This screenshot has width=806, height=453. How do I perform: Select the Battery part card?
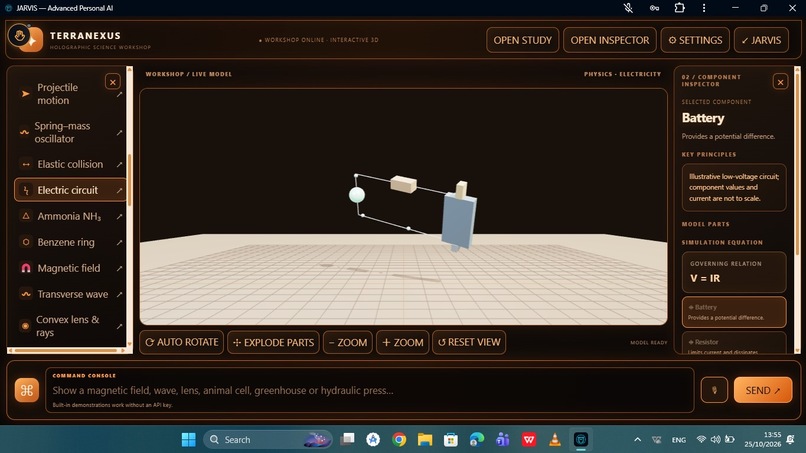click(734, 312)
